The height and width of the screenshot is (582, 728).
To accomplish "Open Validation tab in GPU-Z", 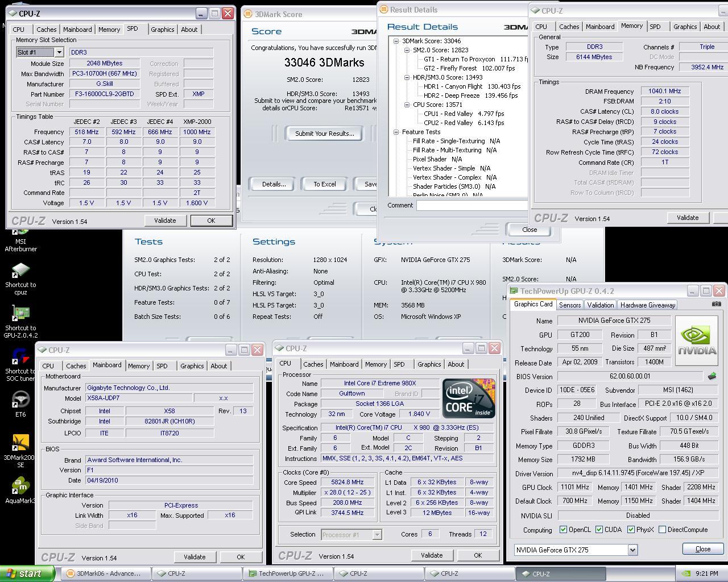I will (x=601, y=305).
